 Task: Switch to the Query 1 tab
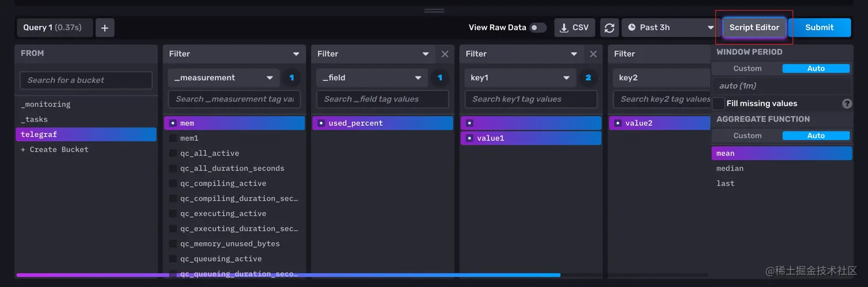(x=53, y=28)
